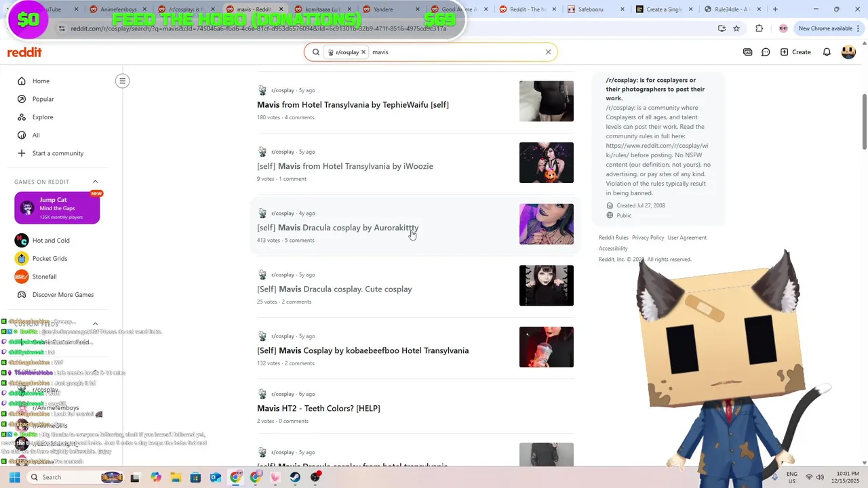Open Home in the Reddit sidebar
The height and width of the screenshot is (488, 868).
[x=41, y=81]
